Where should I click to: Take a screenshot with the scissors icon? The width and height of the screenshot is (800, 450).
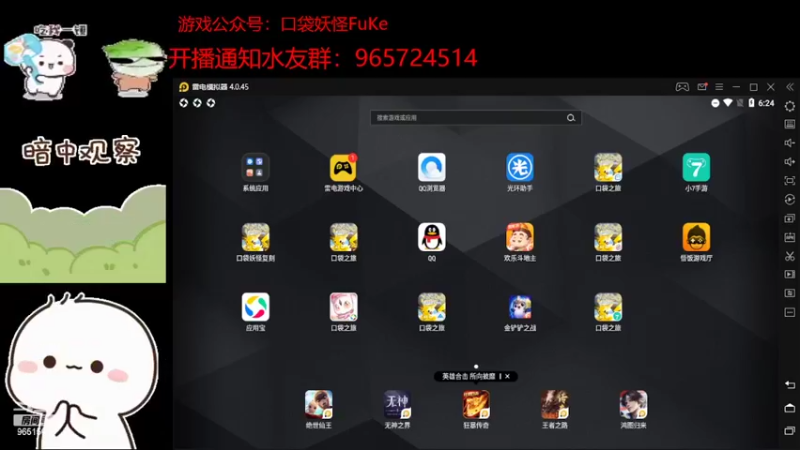pyautogui.click(x=790, y=256)
